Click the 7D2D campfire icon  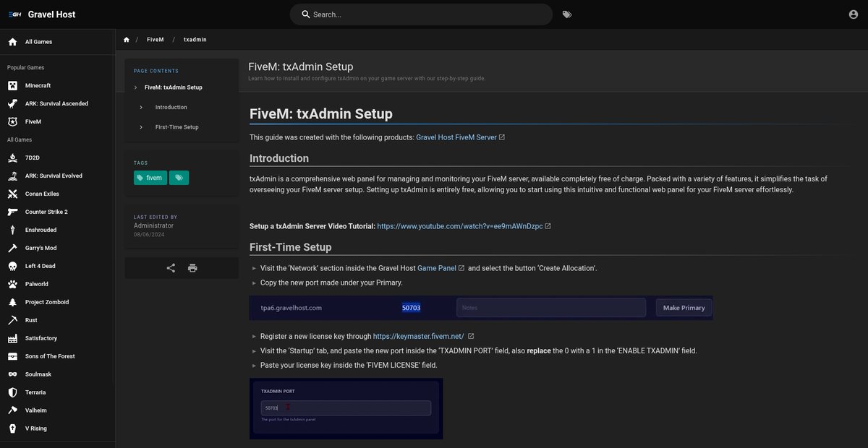(x=12, y=158)
